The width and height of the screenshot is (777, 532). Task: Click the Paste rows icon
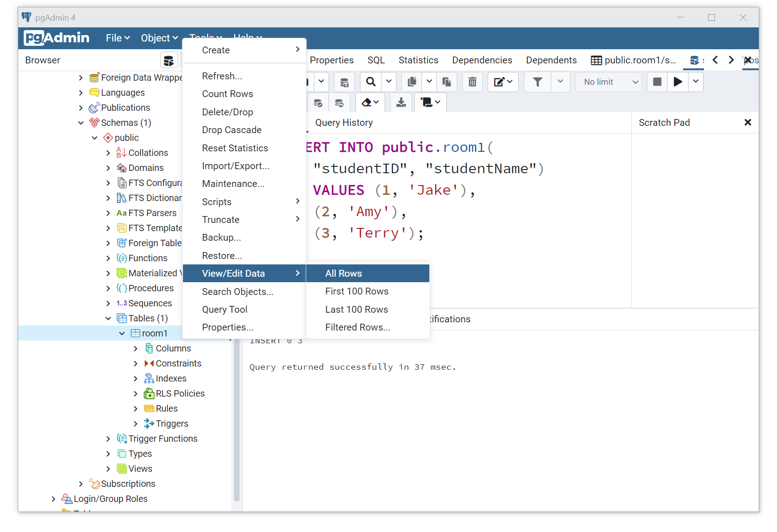coord(447,82)
